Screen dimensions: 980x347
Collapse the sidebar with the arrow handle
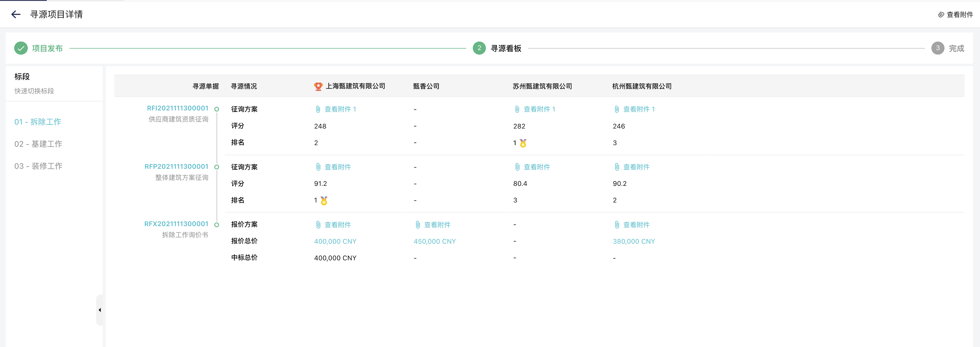click(x=100, y=310)
